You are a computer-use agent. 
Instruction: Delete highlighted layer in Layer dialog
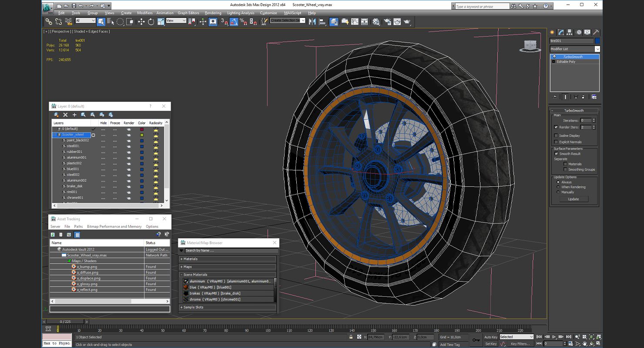coord(65,115)
